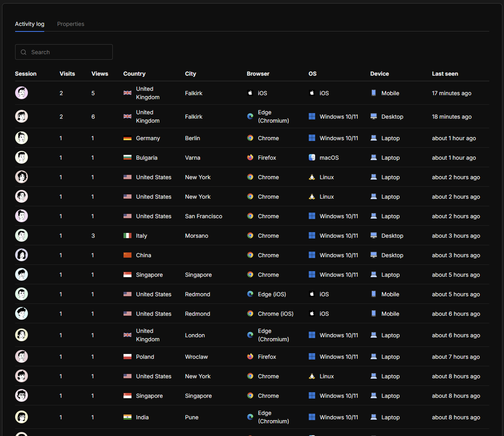Viewport: 504px width, 436px height.
Task: Click the Poland country name
Action: pos(145,357)
